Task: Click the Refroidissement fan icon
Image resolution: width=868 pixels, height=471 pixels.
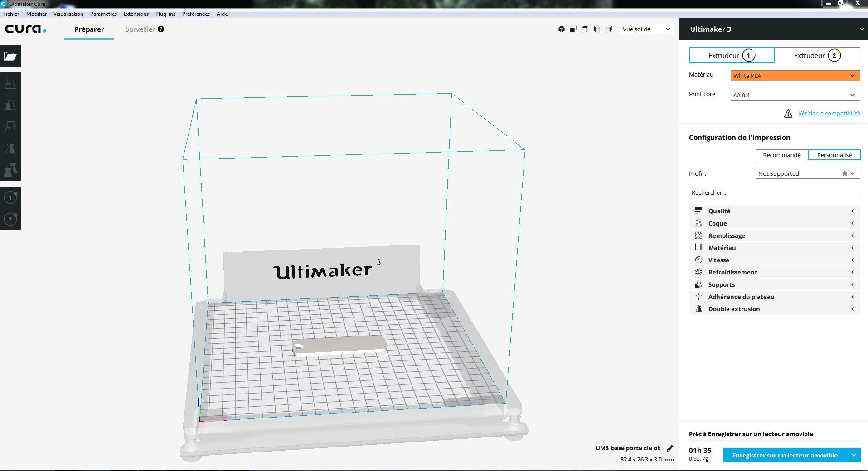Action: (698, 272)
